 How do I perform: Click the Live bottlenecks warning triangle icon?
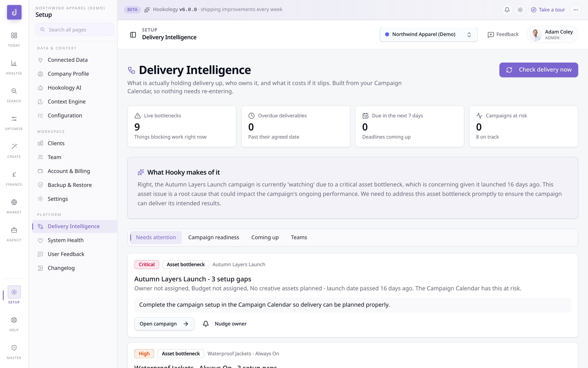[x=138, y=116]
